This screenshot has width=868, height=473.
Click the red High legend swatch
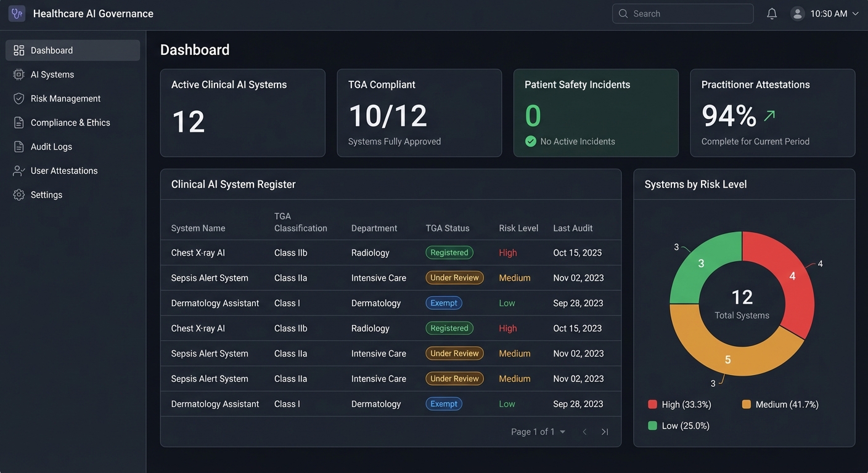tap(652, 405)
